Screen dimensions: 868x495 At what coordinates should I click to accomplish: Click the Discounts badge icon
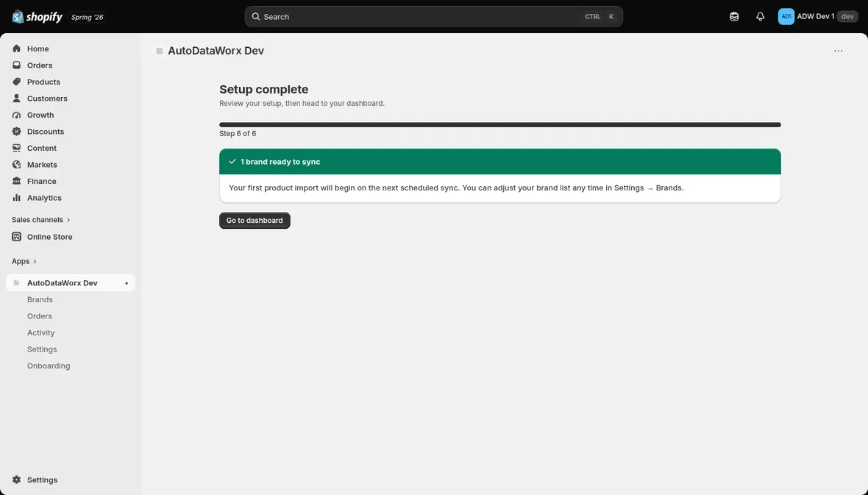tap(17, 132)
